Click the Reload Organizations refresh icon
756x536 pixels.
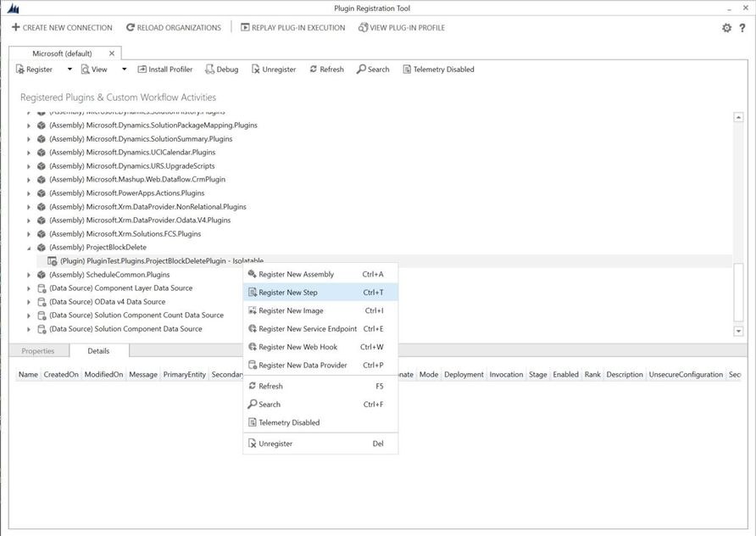pyautogui.click(x=131, y=27)
